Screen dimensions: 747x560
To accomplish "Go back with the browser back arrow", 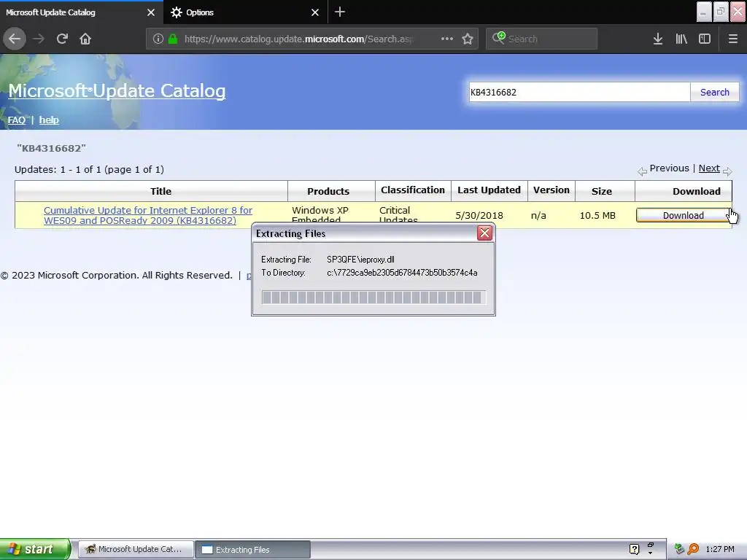I will (x=15, y=39).
